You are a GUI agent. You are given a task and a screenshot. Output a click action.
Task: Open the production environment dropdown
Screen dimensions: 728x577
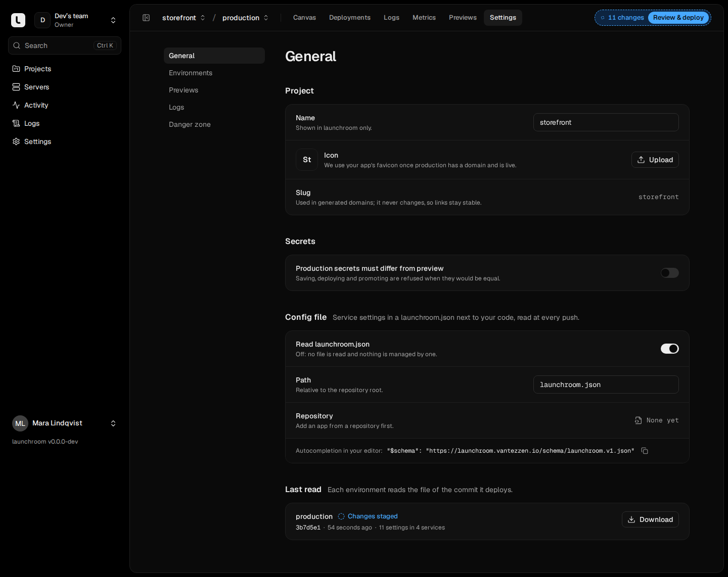coord(245,18)
